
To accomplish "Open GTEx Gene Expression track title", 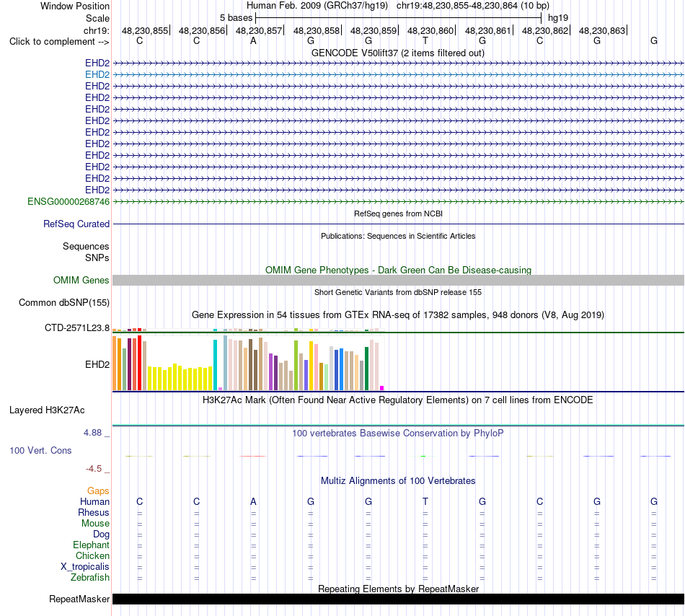I will (x=398, y=314).
